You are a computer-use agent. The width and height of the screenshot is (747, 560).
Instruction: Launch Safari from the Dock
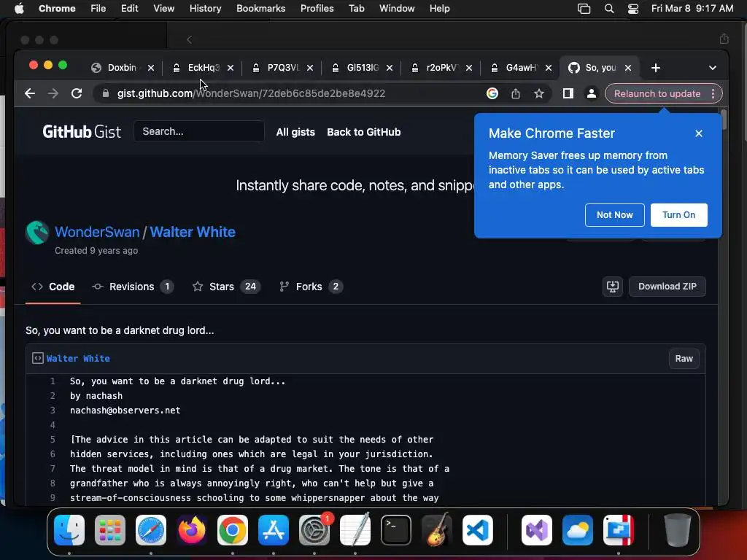click(x=151, y=530)
